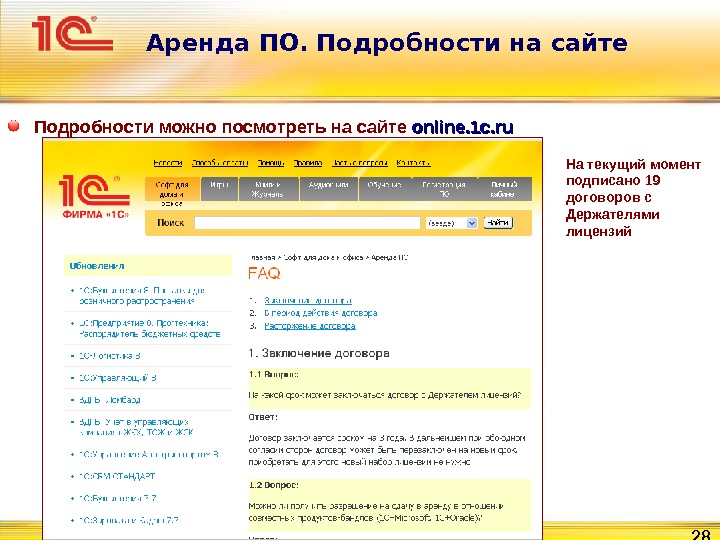Open the Способы оплаты top link
The width and height of the screenshot is (720, 540).
[219, 163]
